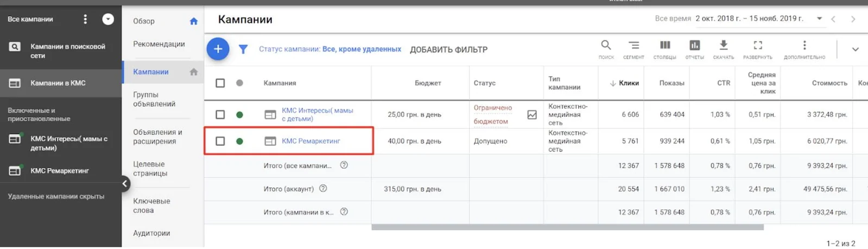Click the next date range arrow

[853, 19]
